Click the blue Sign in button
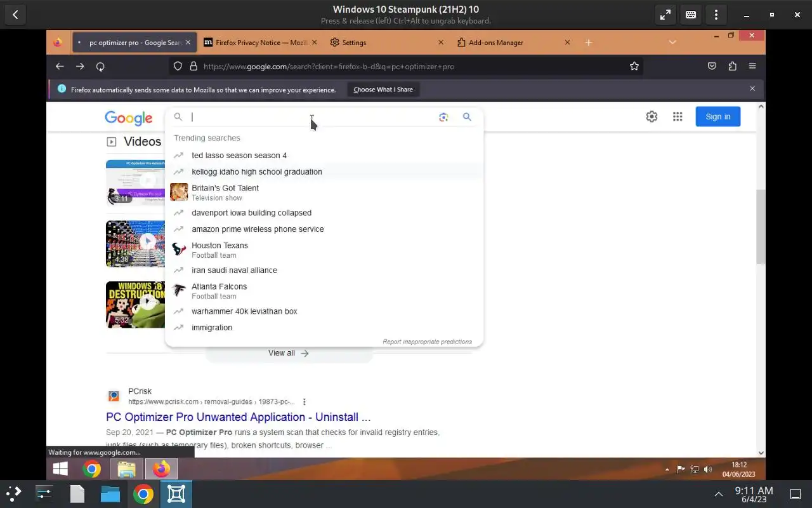Screen dimensions: 812x508 point(718,116)
